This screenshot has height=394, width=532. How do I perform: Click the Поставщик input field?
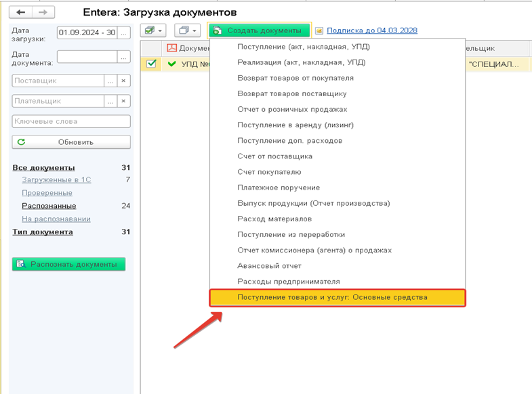point(58,81)
